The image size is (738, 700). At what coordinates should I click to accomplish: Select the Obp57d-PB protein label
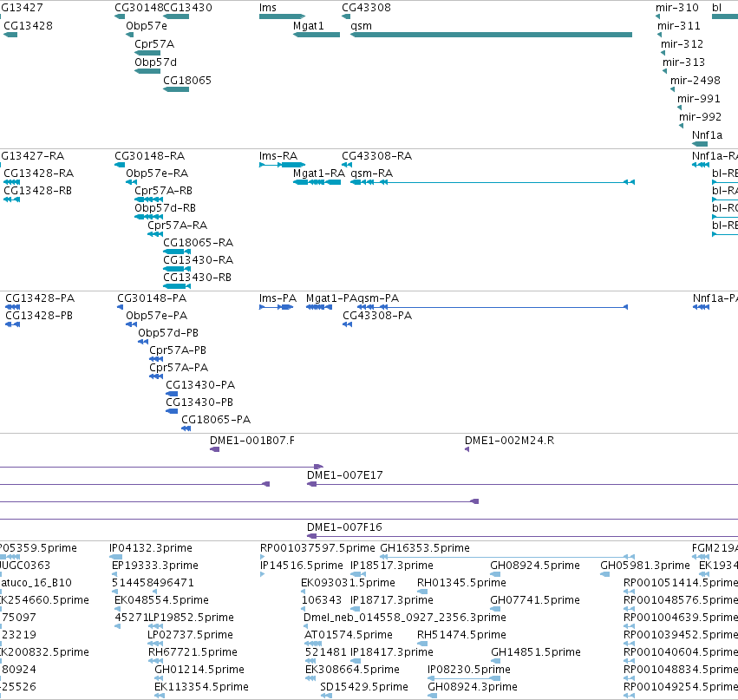[x=168, y=333]
